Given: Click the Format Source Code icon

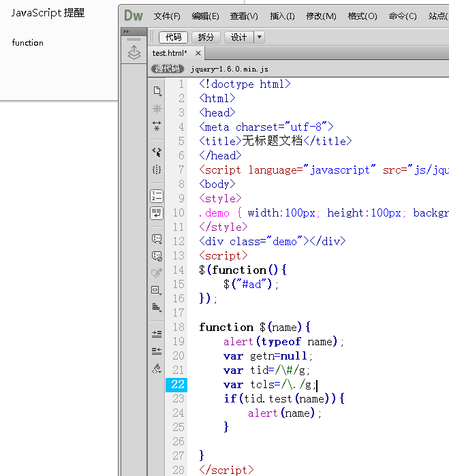Looking at the screenshot, I should coord(157,369).
